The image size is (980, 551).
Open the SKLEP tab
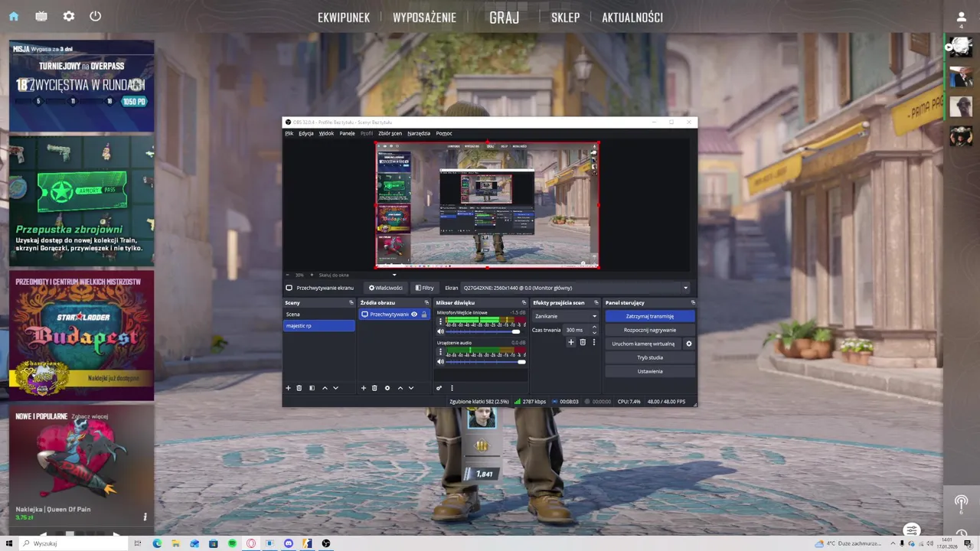click(x=565, y=18)
